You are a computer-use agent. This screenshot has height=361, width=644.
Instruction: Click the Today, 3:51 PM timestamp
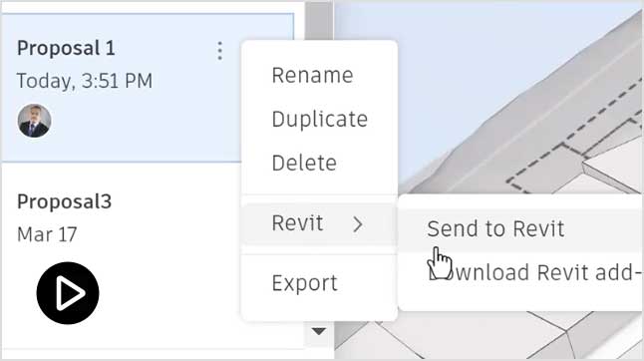point(84,81)
